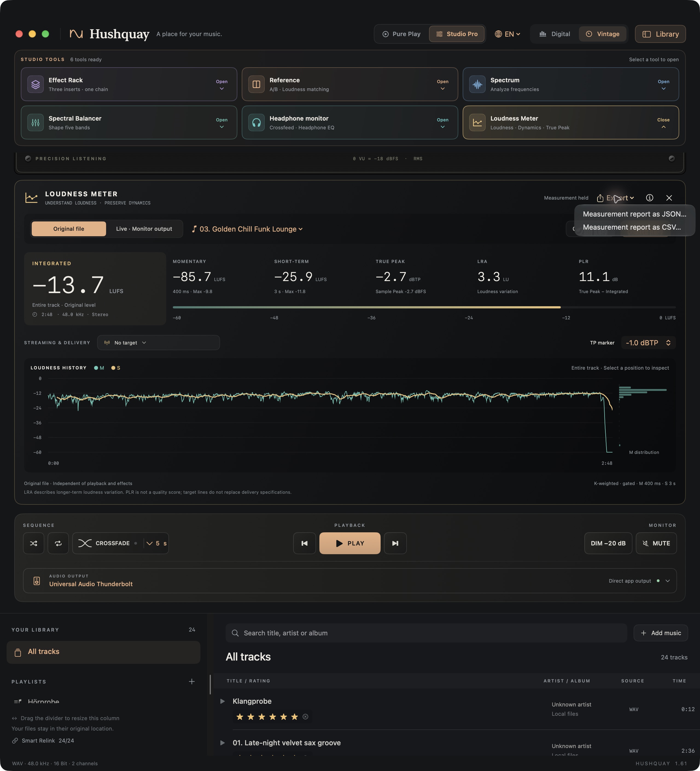Image resolution: width=700 pixels, height=771 pixels.
Task: Clear the Klangprobe star rating
Action: [305, 717]
